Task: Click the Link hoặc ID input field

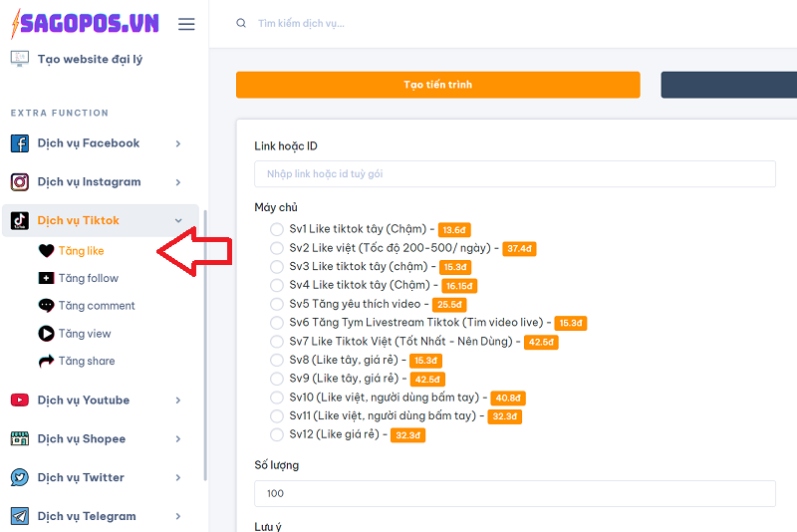Action: pos(514,174)
